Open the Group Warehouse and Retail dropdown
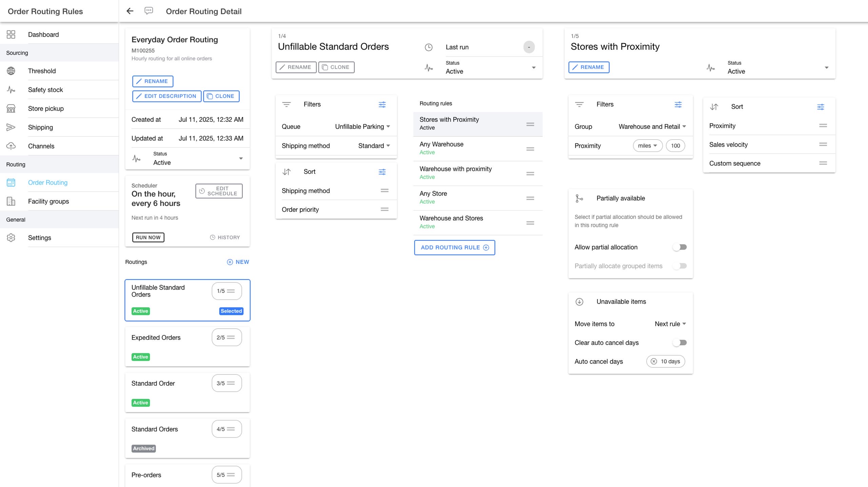Image resolution: width=868 pixels, height=487 pixels. pos(652,126)
